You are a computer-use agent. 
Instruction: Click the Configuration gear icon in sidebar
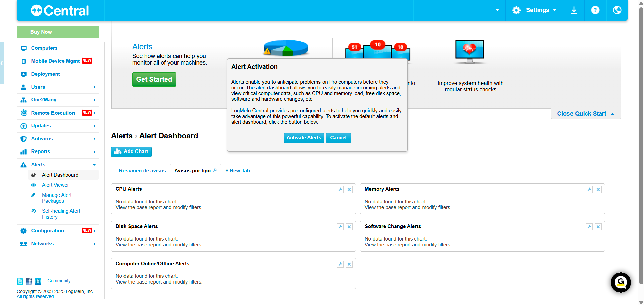pos(23,231)
